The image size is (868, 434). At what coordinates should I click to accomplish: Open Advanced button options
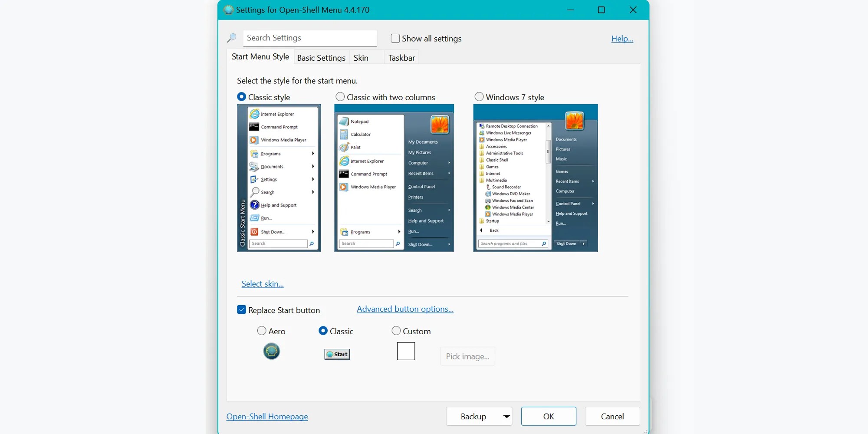[404, 309]
